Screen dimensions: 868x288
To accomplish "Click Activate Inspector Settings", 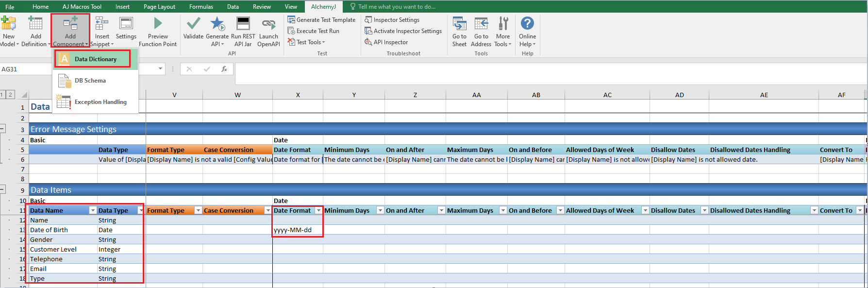I will pos(403,31).
